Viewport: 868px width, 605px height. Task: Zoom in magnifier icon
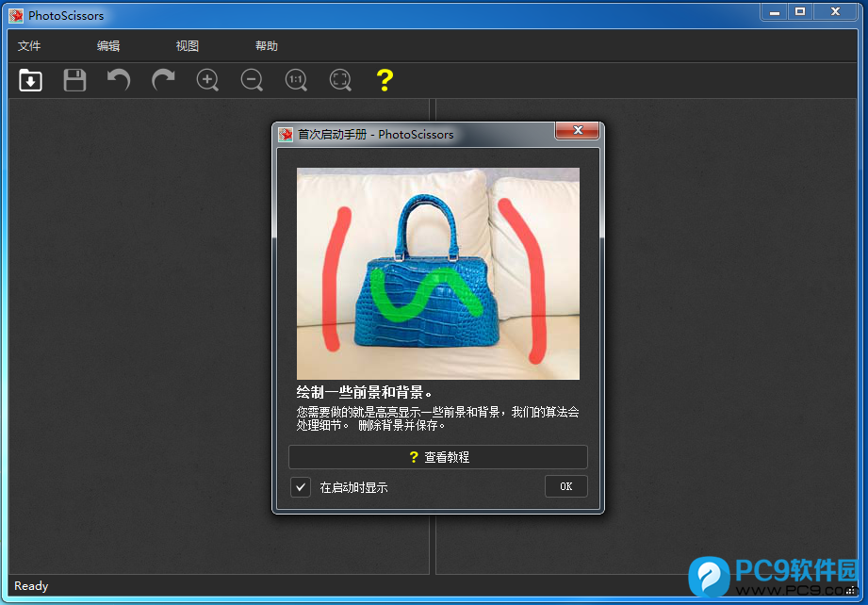(x=207, y=80)
